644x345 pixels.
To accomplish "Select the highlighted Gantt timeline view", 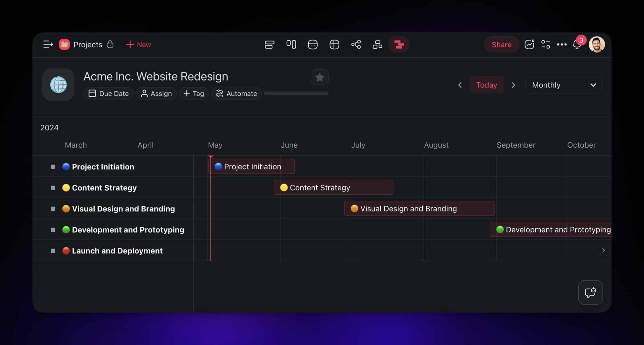I will pos(399,45).
